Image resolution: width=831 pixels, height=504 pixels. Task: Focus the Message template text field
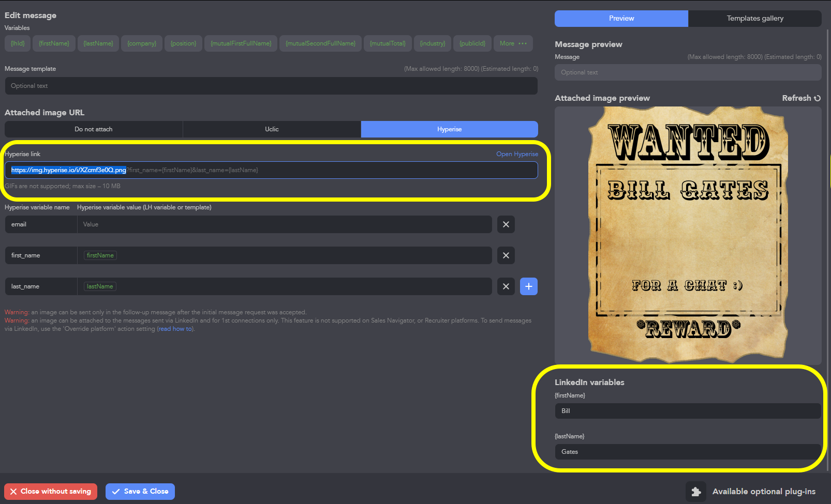coord(271,86)
